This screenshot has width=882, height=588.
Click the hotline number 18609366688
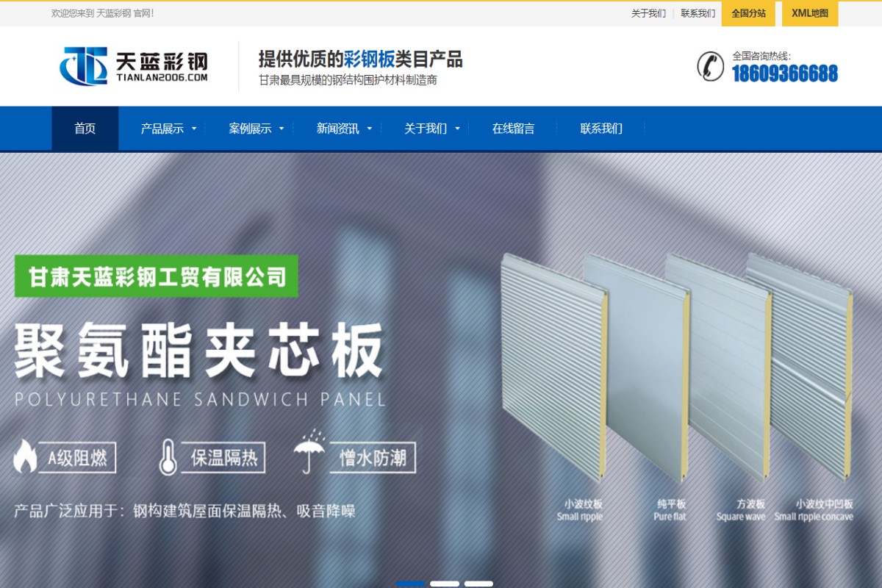click(785, 73)
